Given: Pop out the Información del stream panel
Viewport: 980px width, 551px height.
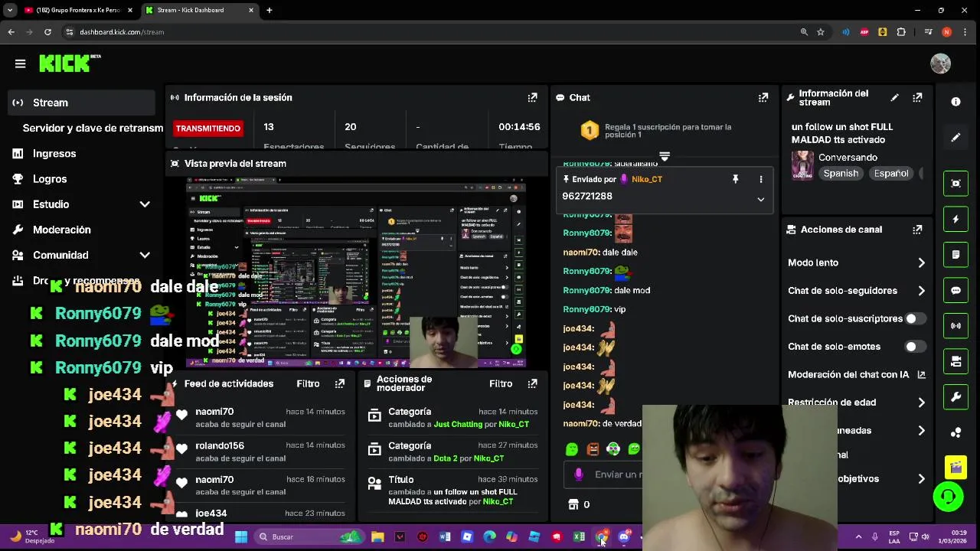Looking at the screenshot, I should click(x=917, y=97).
